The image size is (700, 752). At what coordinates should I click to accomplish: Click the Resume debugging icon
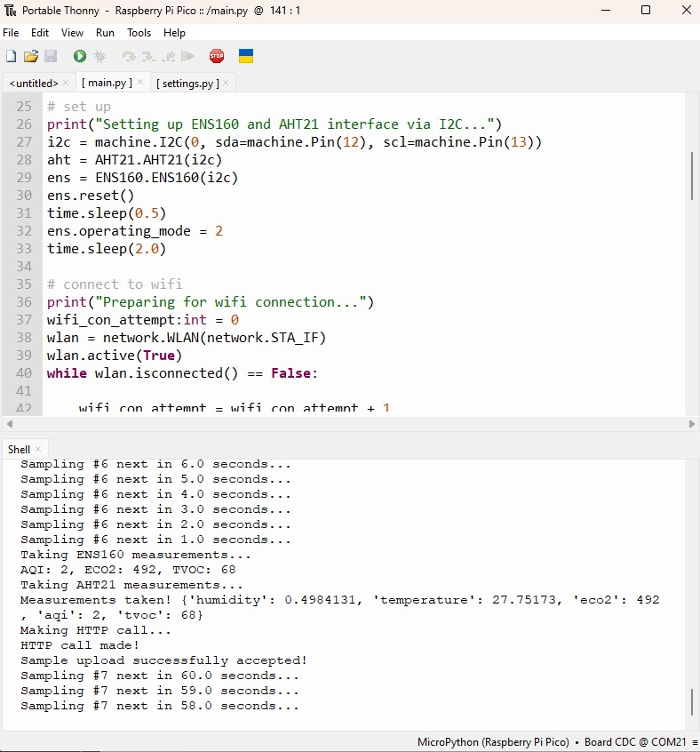(x=187, y=56)
